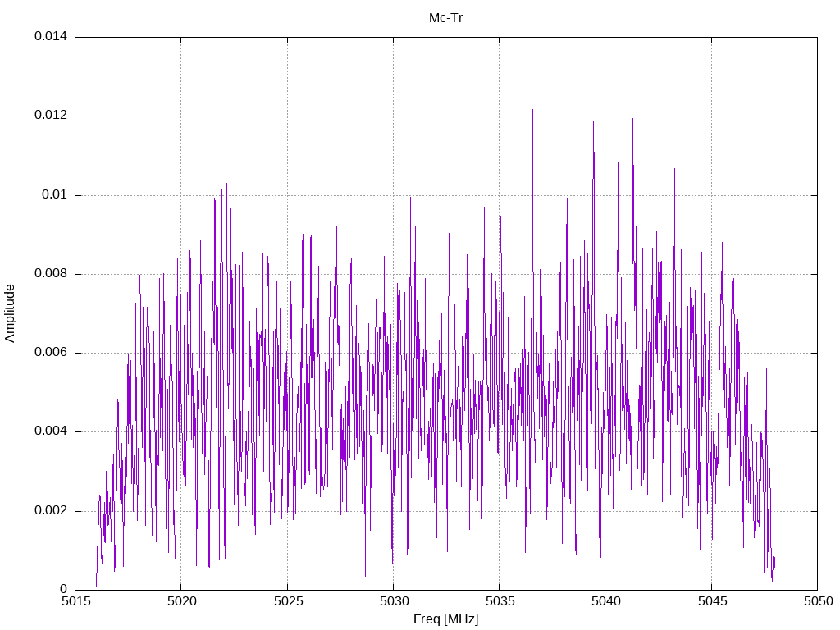This screenshot has height=630, width=840.
Task: Click the 'Amplitude' y-axis label
Action: (10, 313)
